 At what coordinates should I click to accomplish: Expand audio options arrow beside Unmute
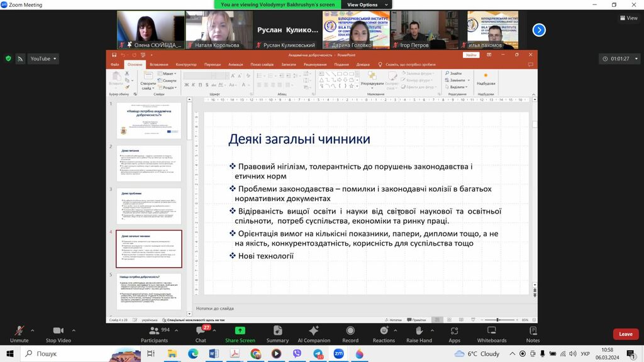click(33, 329)
